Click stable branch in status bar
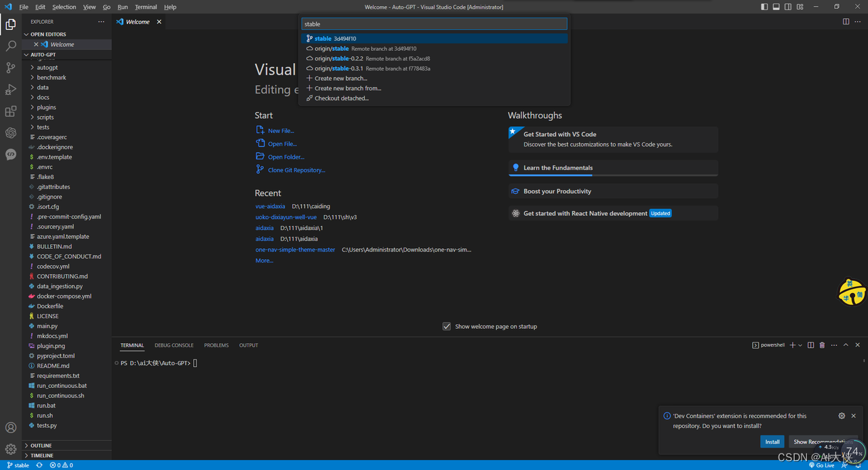Screen dimensions: 868x470 pyautogui.click(x=18, y=465)
